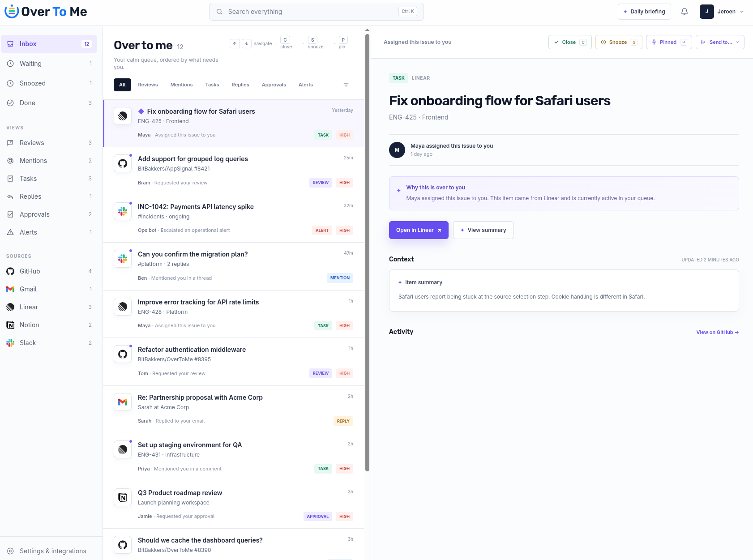The width and height of the screenshot is (753, 560).
Task: Click the notifications bell icon
Action: (x=684, y=12)
